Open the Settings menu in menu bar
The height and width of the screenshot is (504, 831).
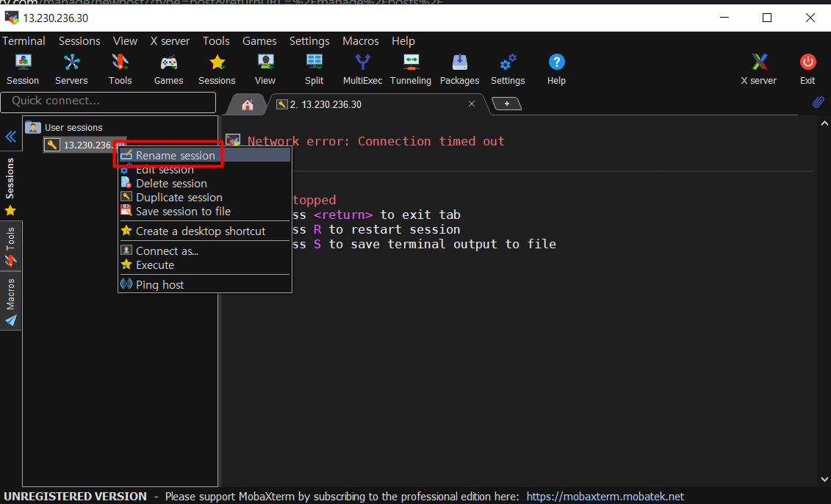tap(309, 41)
